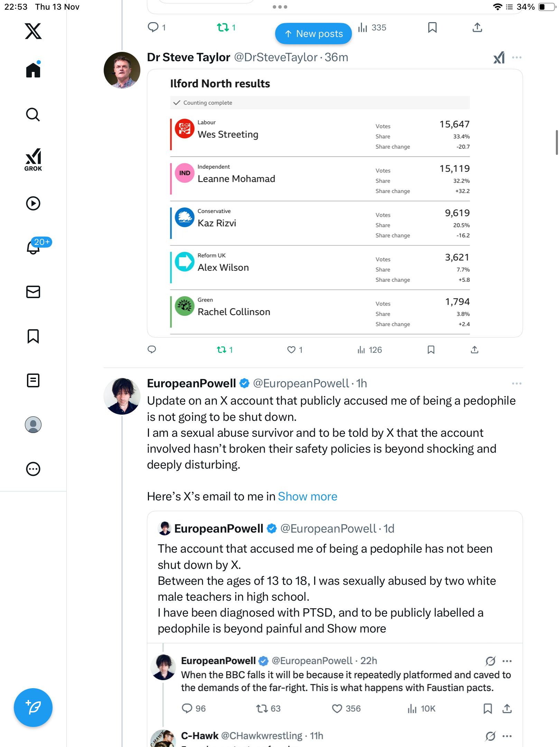Open more options on Dr Steve Taylor post
560x747 pixels.
tap(516, 58)
